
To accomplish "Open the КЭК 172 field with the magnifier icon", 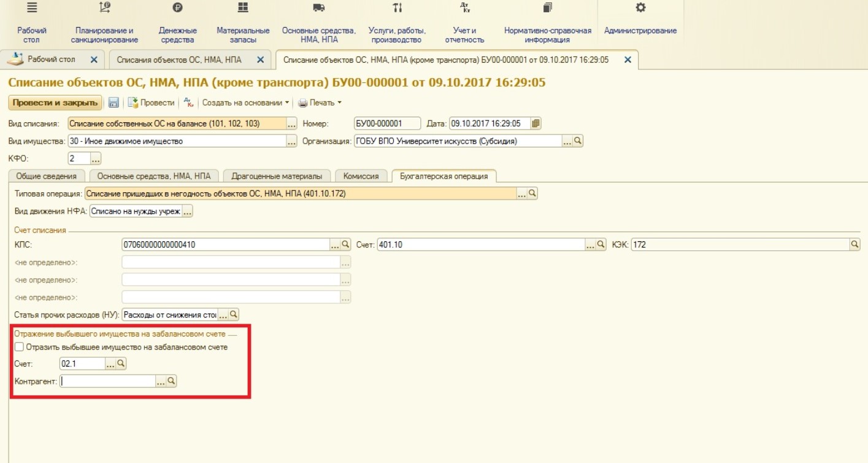I will point(855,244).
